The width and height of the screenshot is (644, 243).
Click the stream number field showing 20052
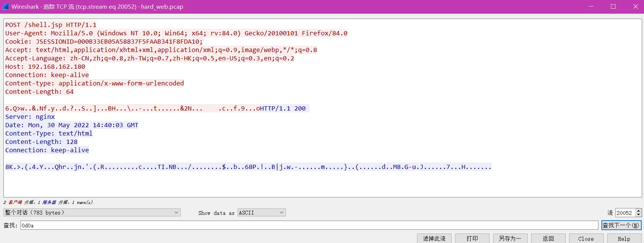625,213
